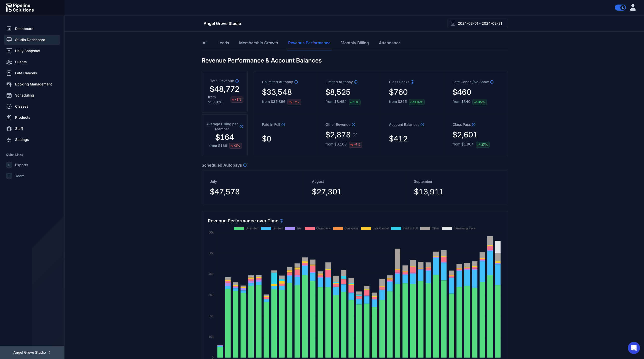The height and width of the screenshot is (359, 644).
Task: Click the Other Revenue external link icon
Action: coord(355,135)
